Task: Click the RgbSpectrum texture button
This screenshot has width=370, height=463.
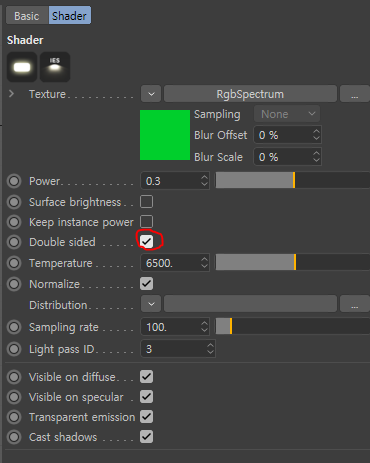Action: pos(250,94)
